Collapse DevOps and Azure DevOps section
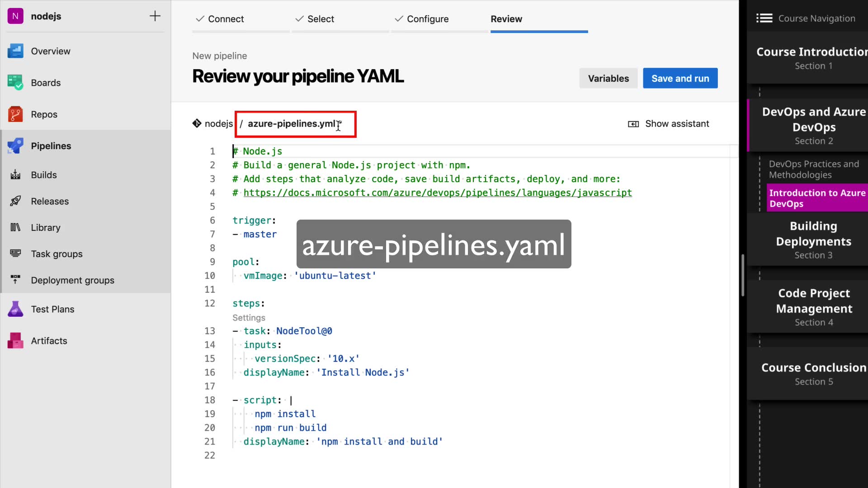Viewport: 868px width, 488px height. pyautogui.click(x=813, y=125)
